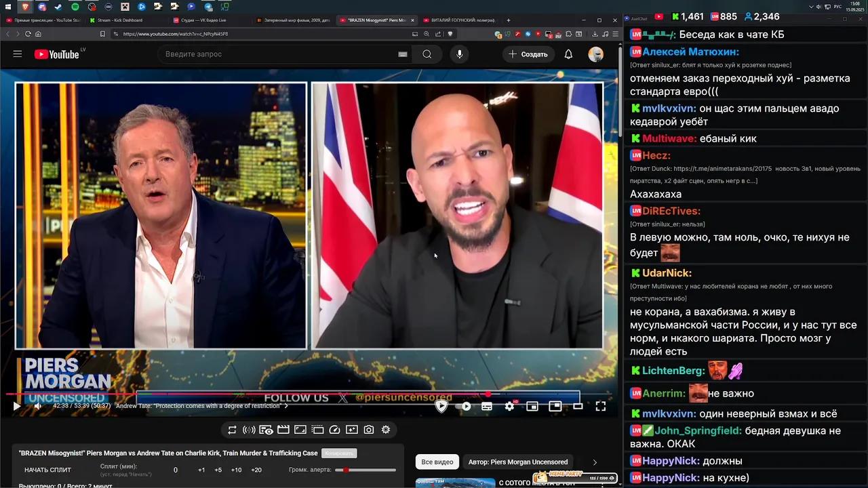Expand the chapter title 'Protection comes with a degree of restriction'
Viewport: 868px width, 488px height.
[x=202, y=406]
